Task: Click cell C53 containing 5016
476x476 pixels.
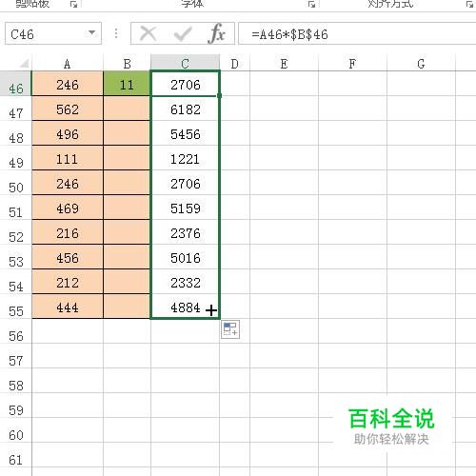Action: [186, 257]
